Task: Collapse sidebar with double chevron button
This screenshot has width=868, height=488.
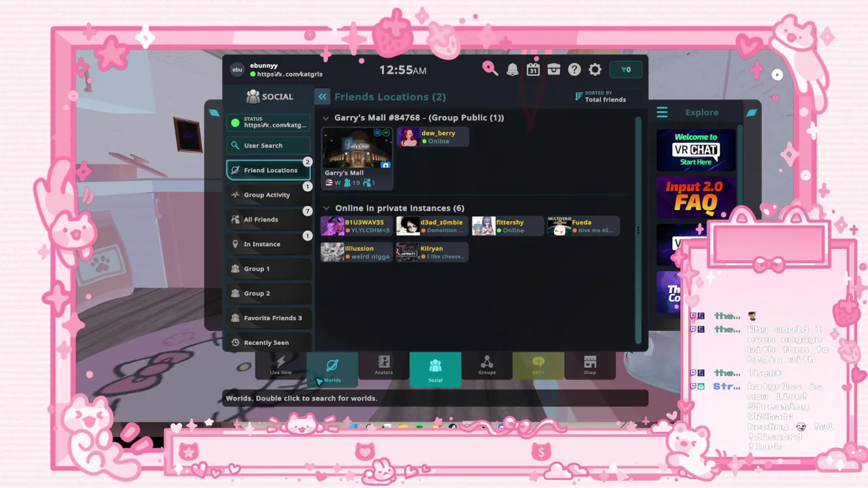Action: [322, 97]
